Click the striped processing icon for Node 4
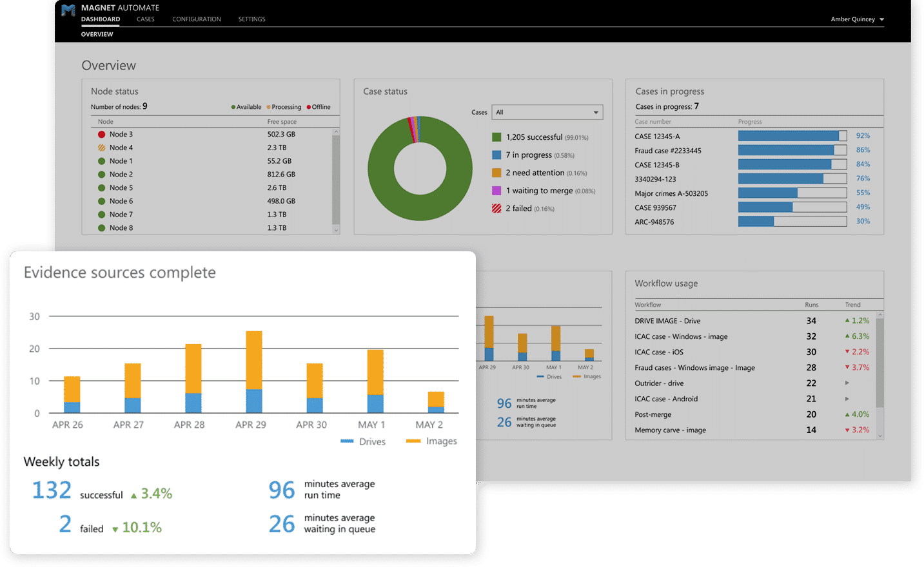The image size is (924, 567). coord(101,148)
